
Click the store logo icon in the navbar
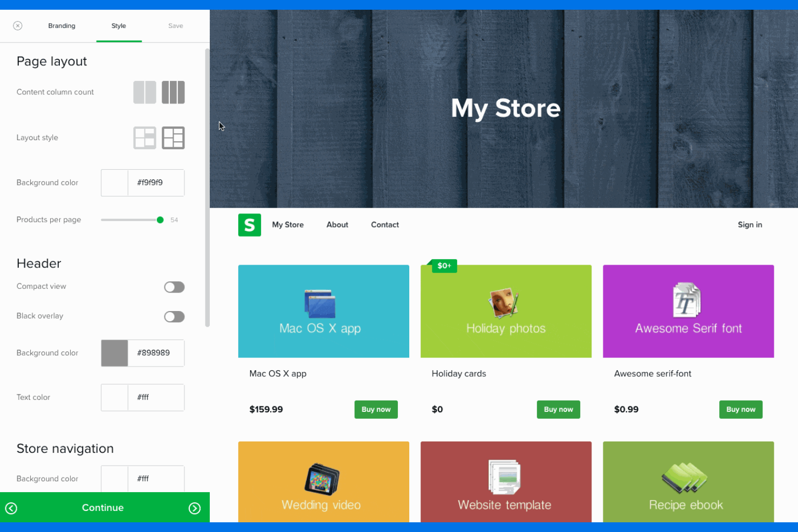click(x=249, y=225)
